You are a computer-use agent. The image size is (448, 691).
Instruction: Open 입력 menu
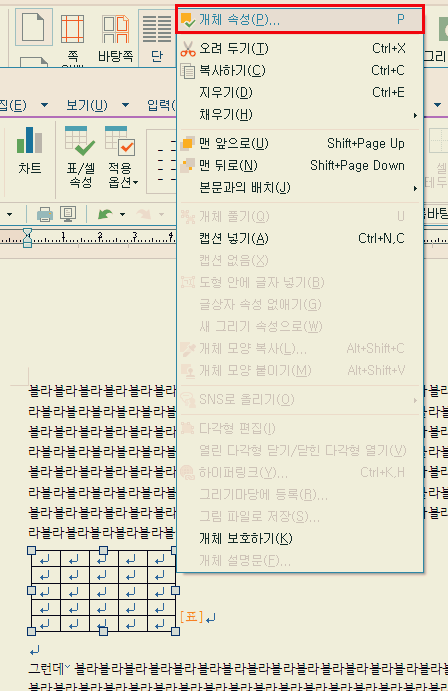[161, 105]
